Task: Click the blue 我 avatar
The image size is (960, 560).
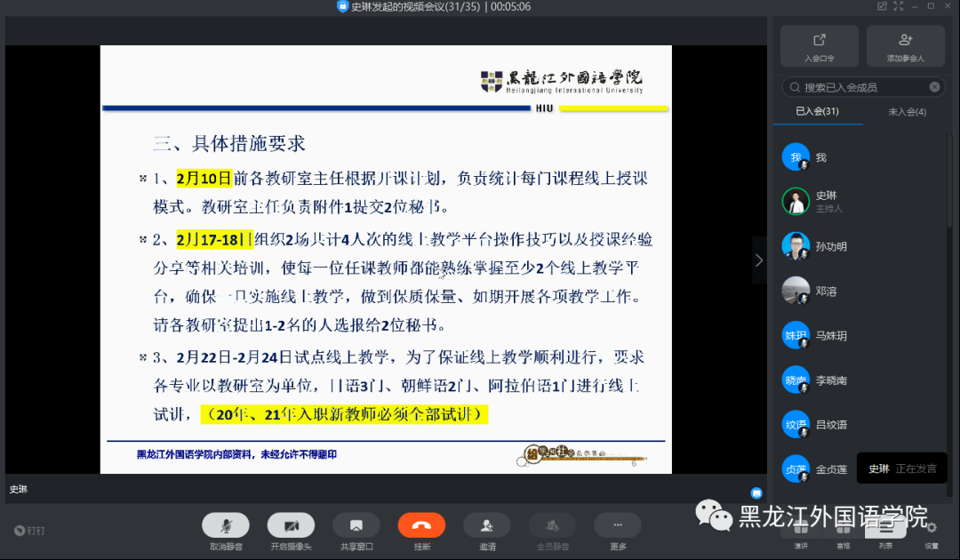Action: (x=796, y=157)
